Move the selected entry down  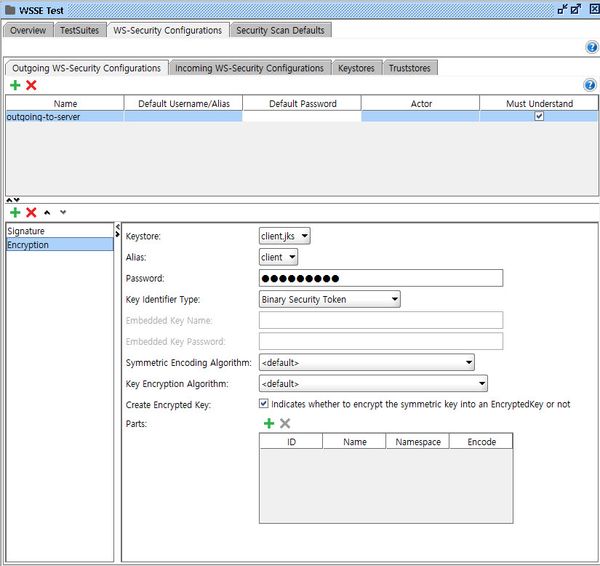pyautogui.click(x=63, y=212)
